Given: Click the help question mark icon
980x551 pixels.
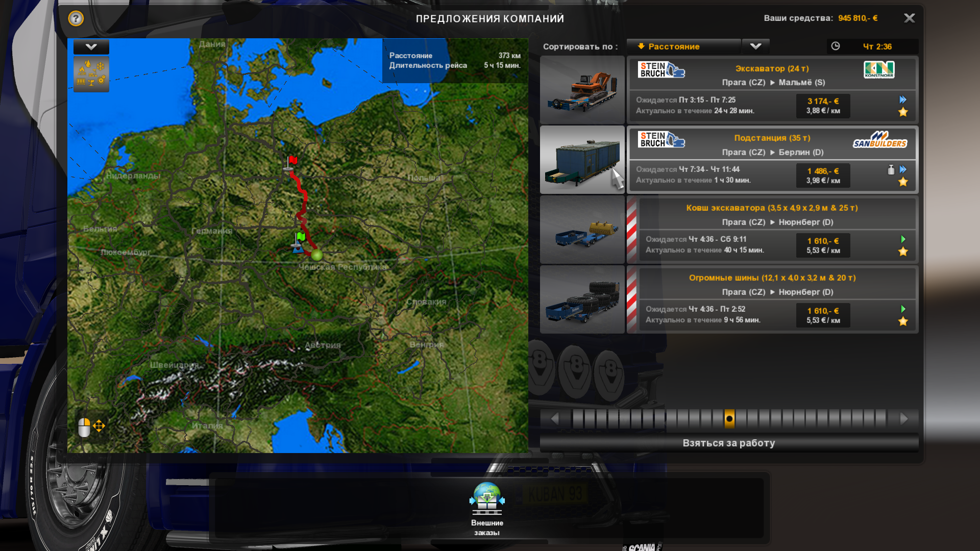Looking at the screenshot, I should coord(76,19).
